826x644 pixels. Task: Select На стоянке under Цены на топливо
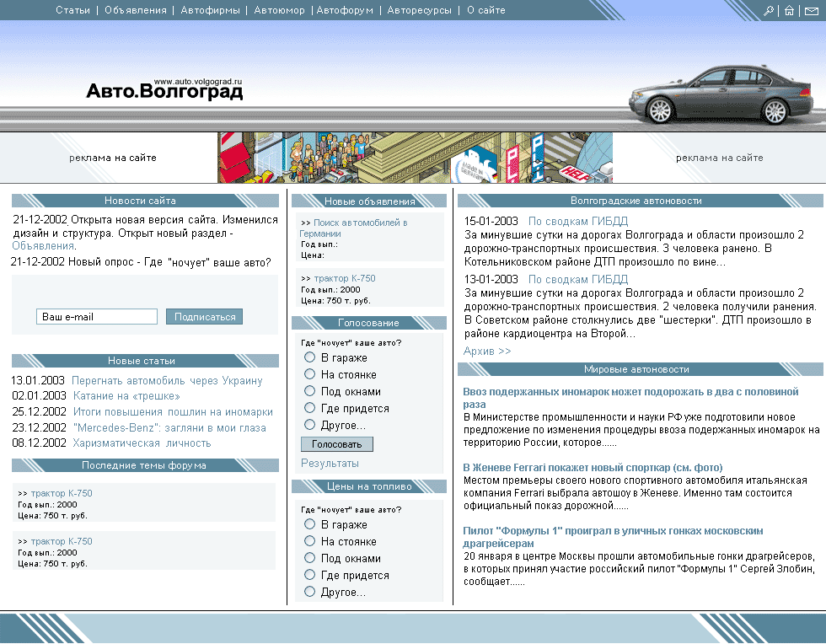pyautogui.click(x=310, y=541)
